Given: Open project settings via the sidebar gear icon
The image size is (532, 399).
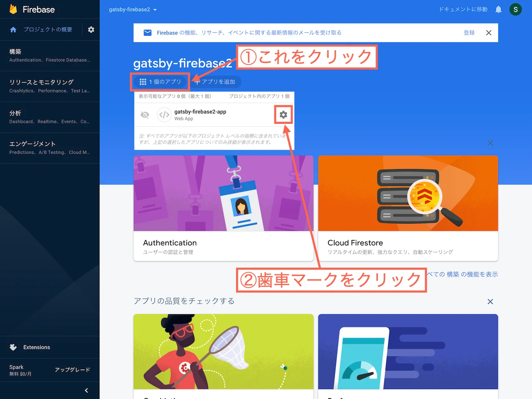Looking at the screenshot, I should point(91,30).
